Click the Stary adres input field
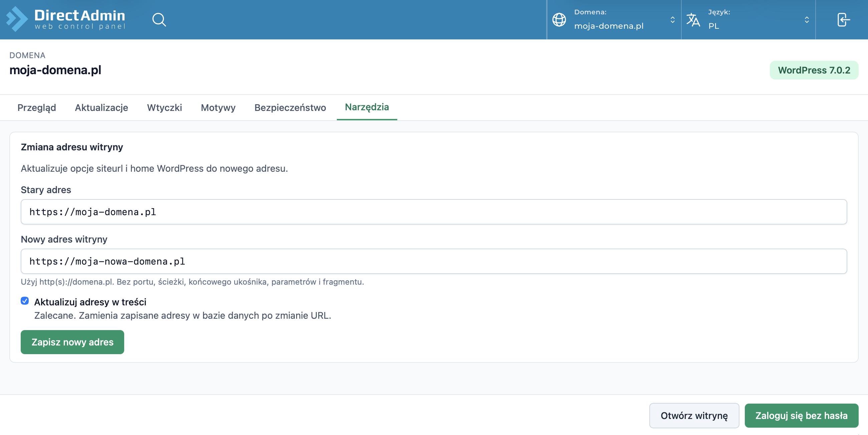 pos(434,212)
